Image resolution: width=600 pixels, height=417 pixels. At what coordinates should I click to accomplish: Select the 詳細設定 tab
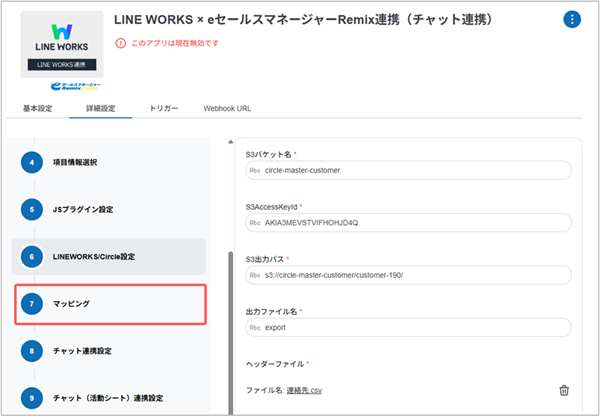[101, 108]
